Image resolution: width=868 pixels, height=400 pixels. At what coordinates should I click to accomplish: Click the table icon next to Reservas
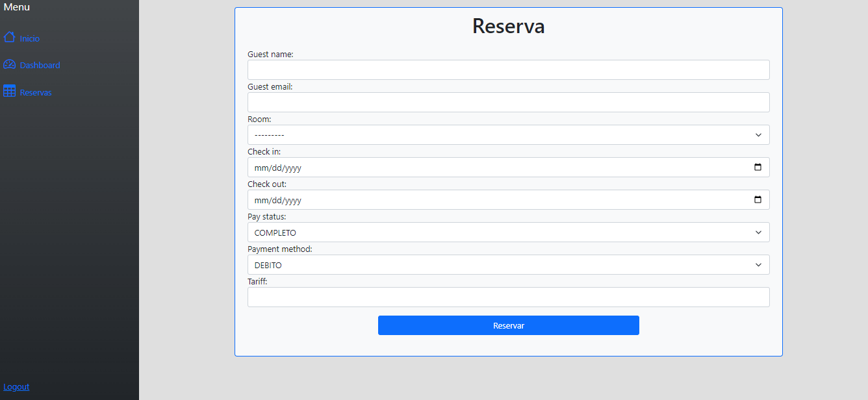pyautogui.click(x=9, y=91)
